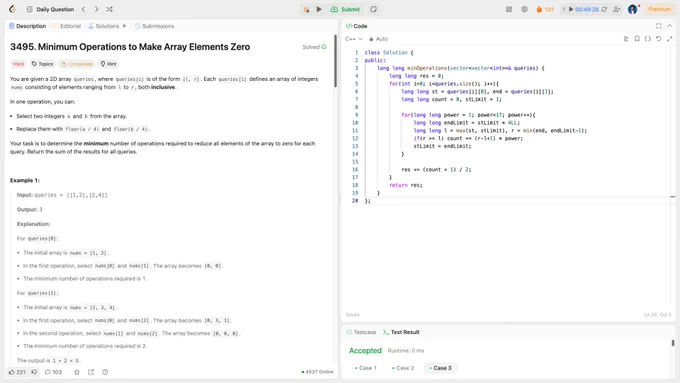This screenshot has height=383, width=680.
Task: Go to the next question arrow
Action: [96, 9]
